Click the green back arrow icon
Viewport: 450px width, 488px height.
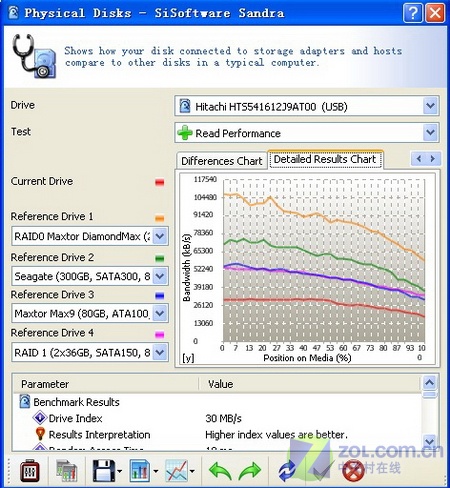[x=220, y=471]
